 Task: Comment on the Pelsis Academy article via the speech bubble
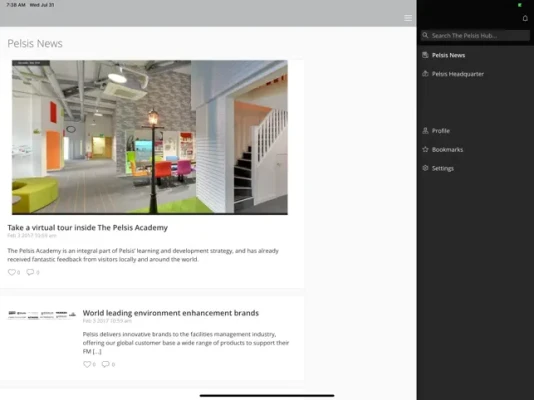[30, 272]
